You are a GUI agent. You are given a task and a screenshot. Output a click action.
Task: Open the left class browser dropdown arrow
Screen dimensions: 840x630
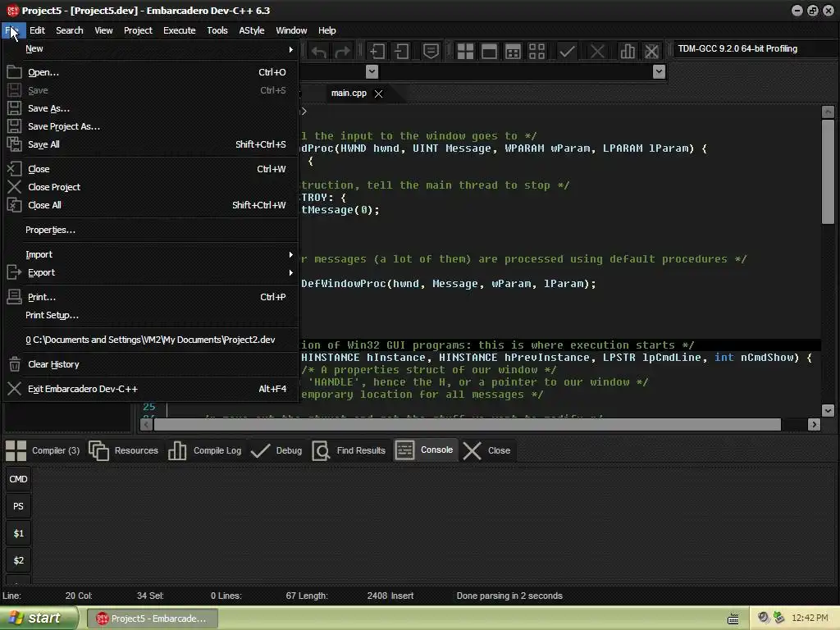(x=372, y=72)
